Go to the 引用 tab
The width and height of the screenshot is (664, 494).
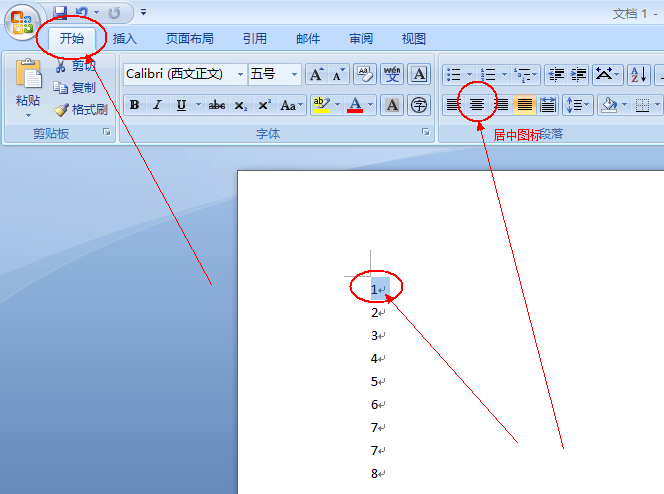click(x=255, y=39)
